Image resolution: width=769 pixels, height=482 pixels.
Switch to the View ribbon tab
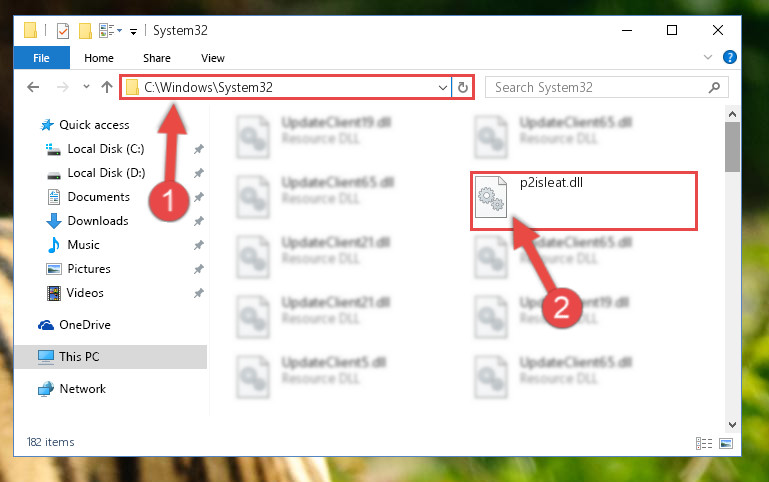[212, 58]
